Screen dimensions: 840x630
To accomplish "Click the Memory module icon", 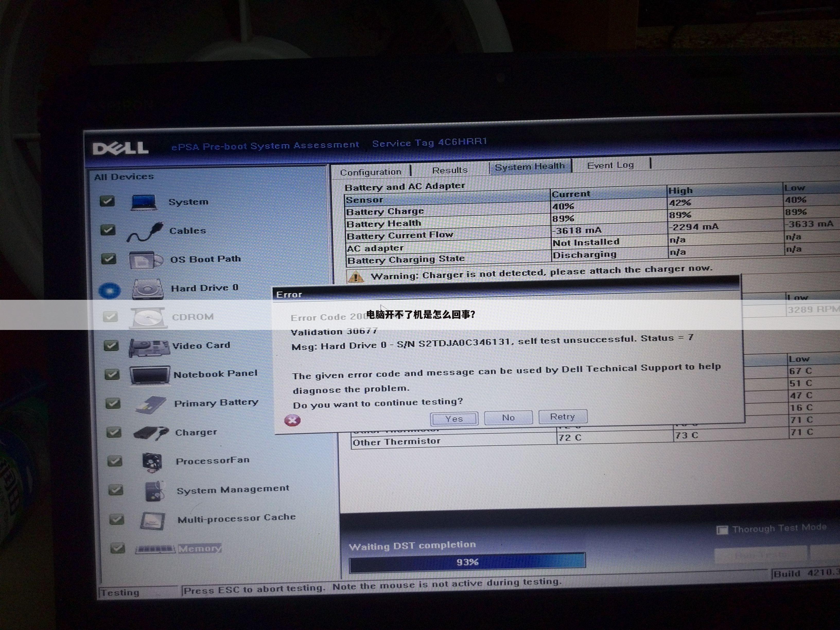I will click(155, 549).
